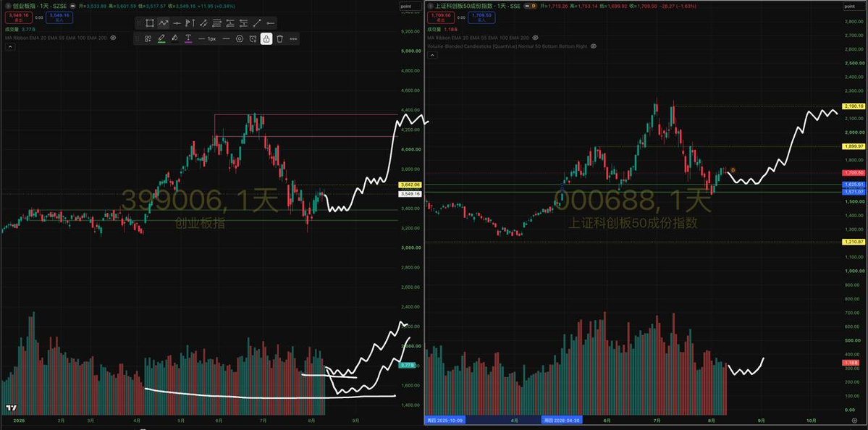Viewport: 868px width, 430px height.
Task: Select the horizontal line tool in toolbar
Action: 176,23
